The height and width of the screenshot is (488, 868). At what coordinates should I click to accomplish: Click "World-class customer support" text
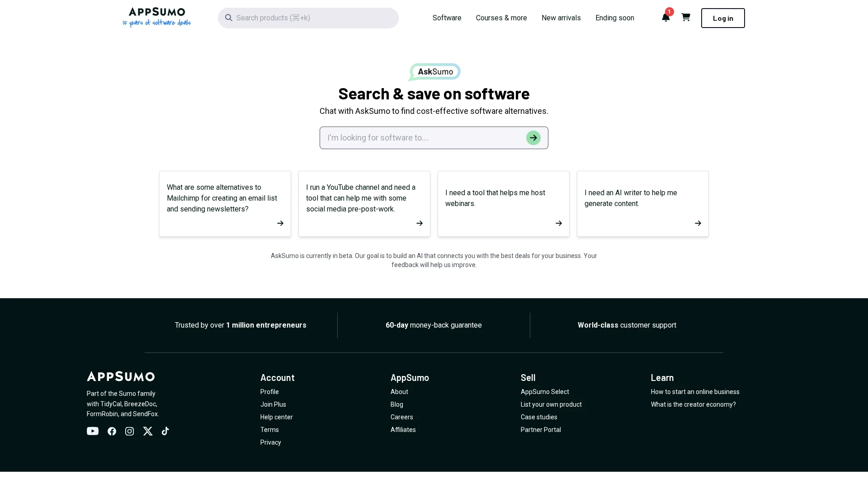627,325
